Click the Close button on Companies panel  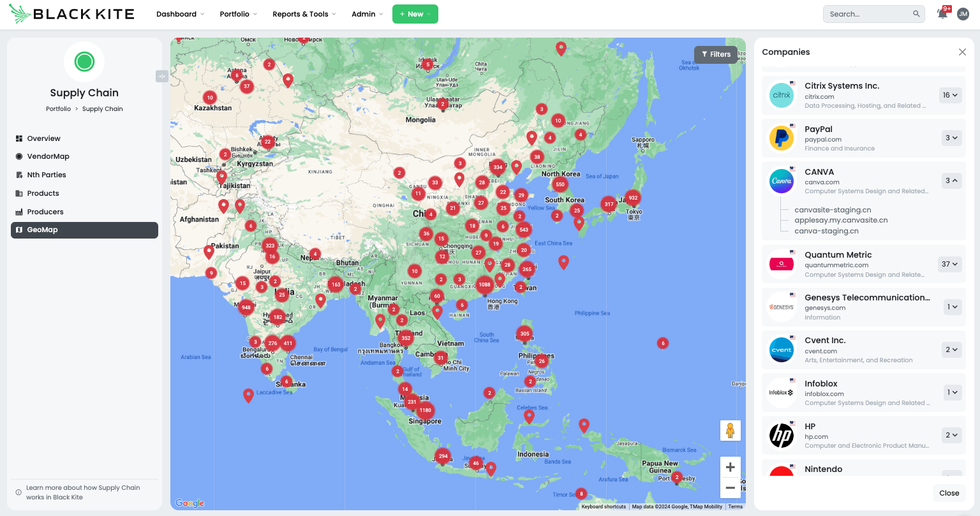[x=949, y=492]
